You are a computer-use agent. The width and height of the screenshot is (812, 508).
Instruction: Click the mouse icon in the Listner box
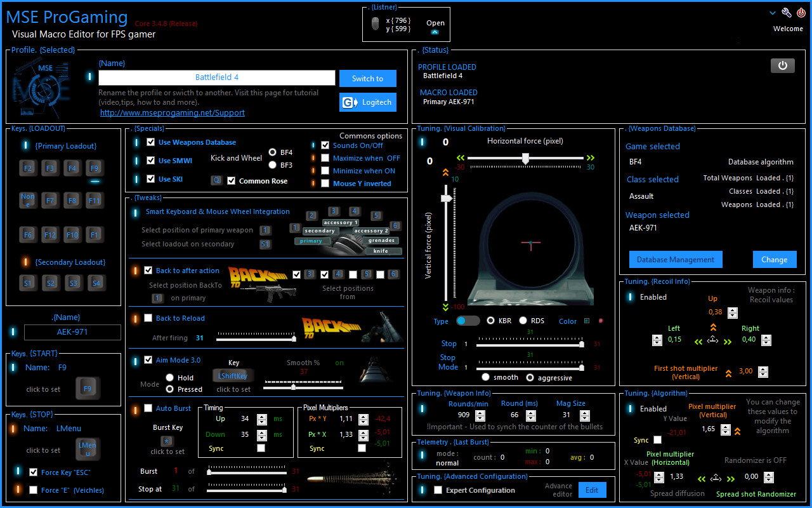tap(376, 24)
